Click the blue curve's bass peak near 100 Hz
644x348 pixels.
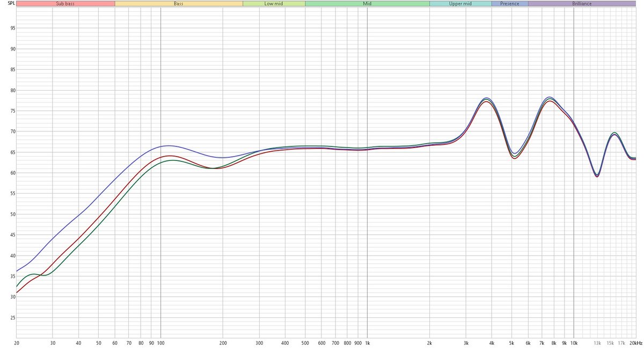168,145
